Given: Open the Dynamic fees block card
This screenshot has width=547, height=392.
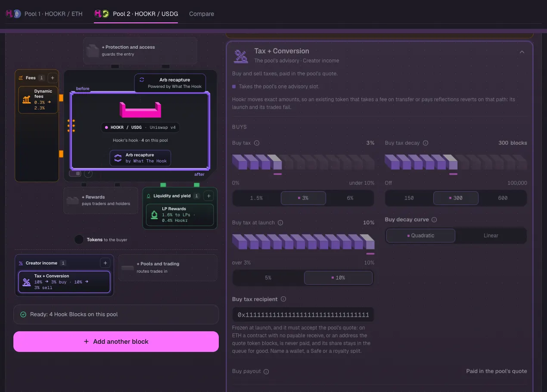Looking at the screenshot, I should pyautogui.click(x=38, y=100).
